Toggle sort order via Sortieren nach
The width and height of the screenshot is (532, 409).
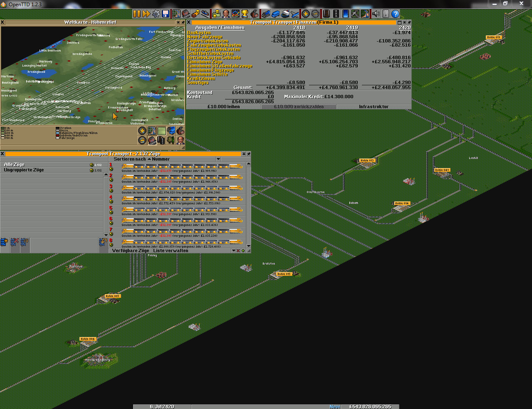(130, 159)
